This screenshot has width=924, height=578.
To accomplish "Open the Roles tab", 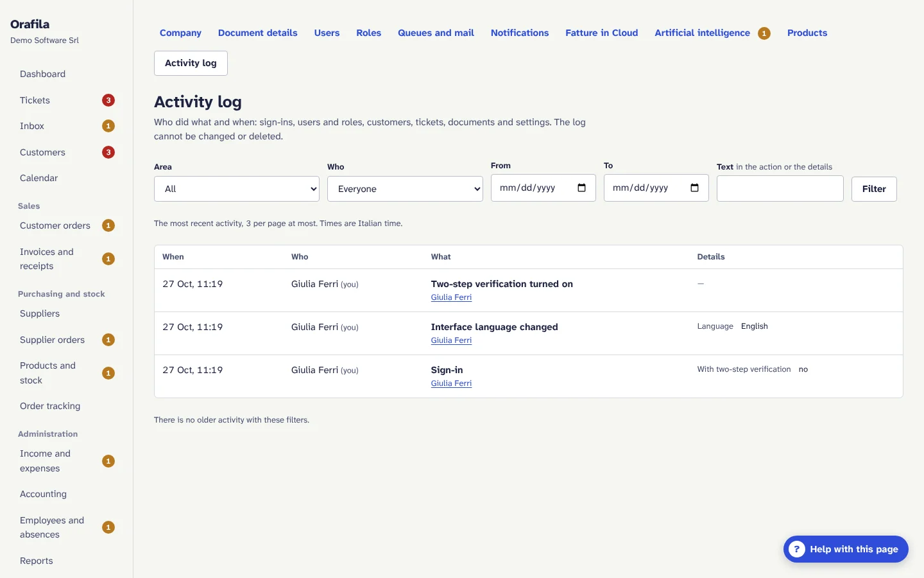I will coord(369,33).
